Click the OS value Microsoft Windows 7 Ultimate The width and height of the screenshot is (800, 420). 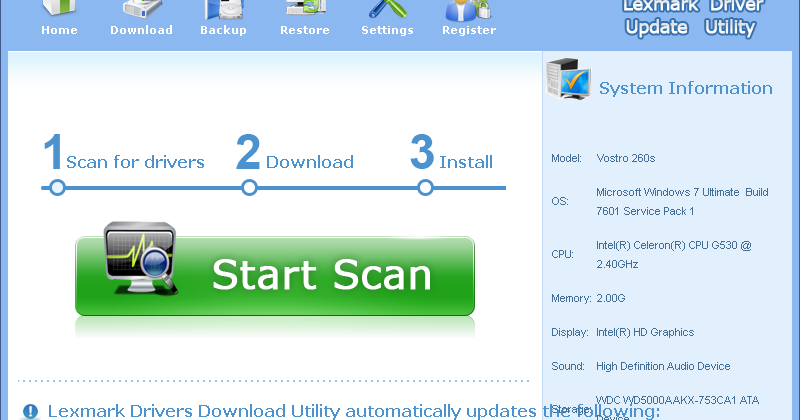[682, 202]
